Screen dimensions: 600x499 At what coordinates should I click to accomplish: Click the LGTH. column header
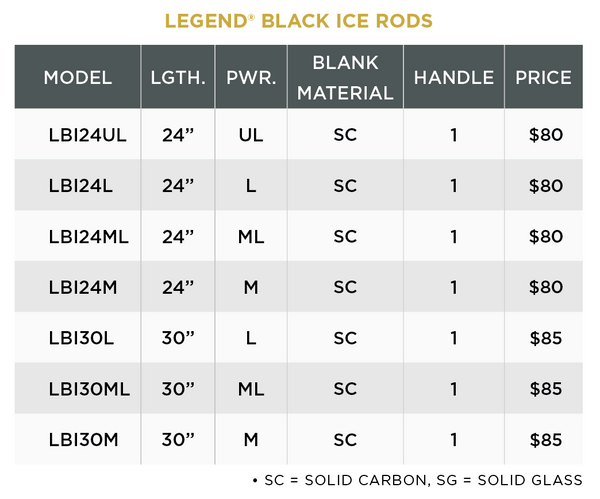(178, 77)
